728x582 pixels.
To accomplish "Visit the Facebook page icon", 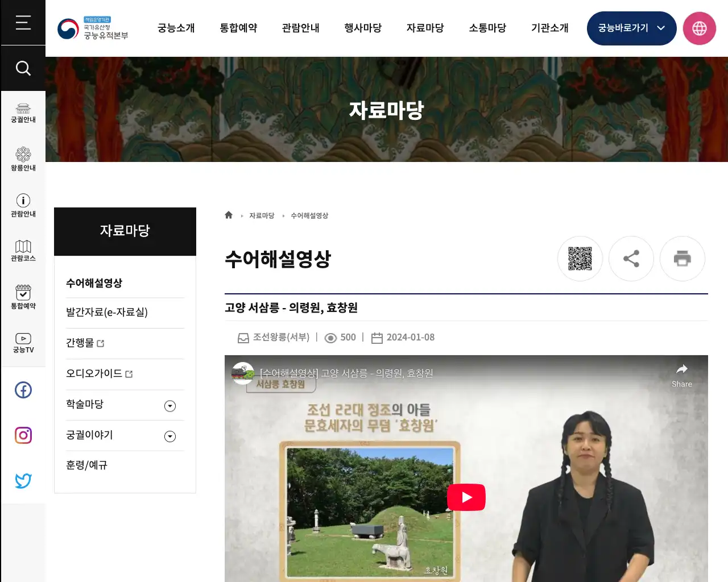I will click(23, 390).
